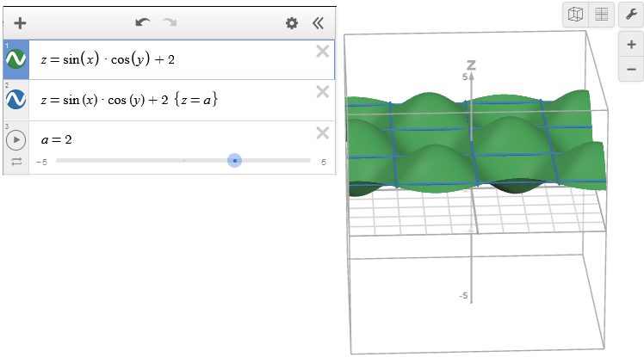The image size is (644, 357).
Task: Zoom out of the 3D graph
Action: [631, 68]
